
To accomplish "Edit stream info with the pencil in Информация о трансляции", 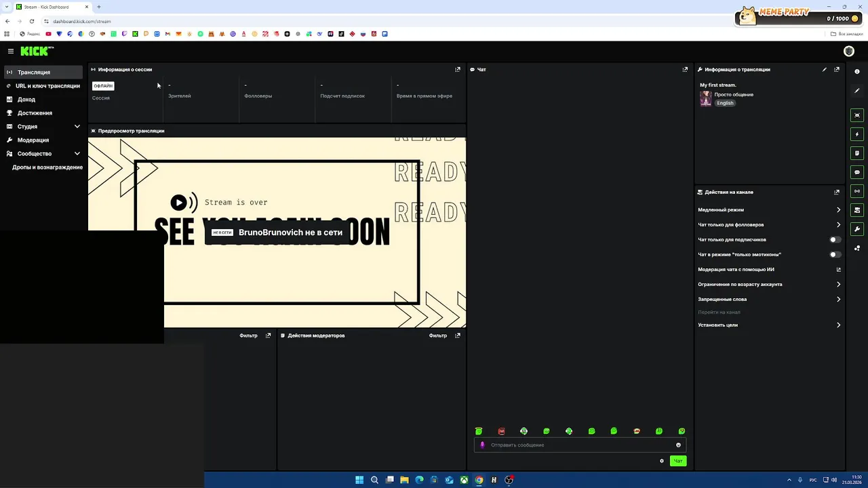I will coord(825,69).
